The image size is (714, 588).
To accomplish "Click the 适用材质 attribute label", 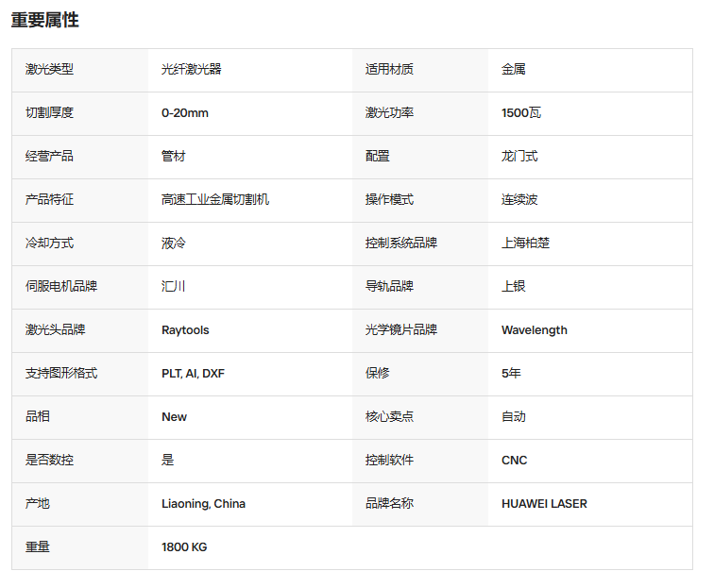I will (x=389, y=69).
